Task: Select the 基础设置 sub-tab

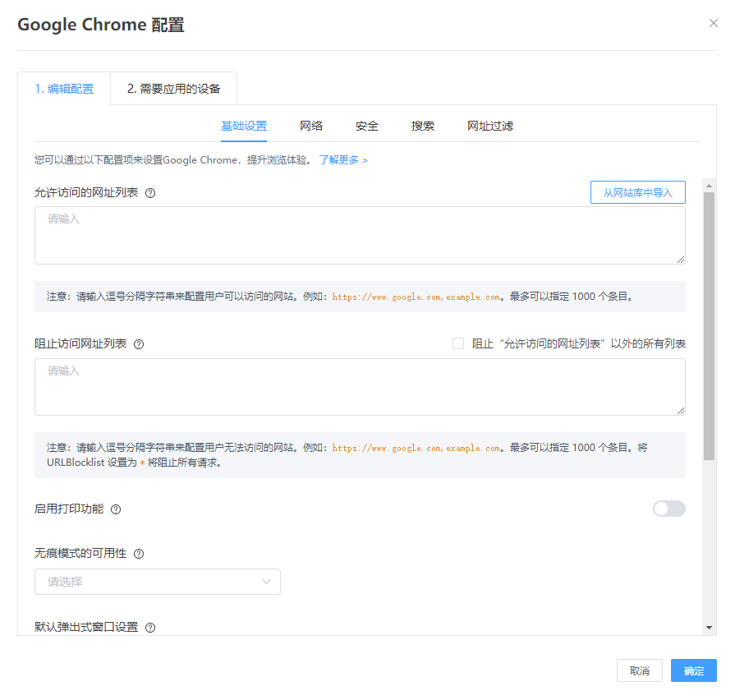Action: (x=244, y=127)
